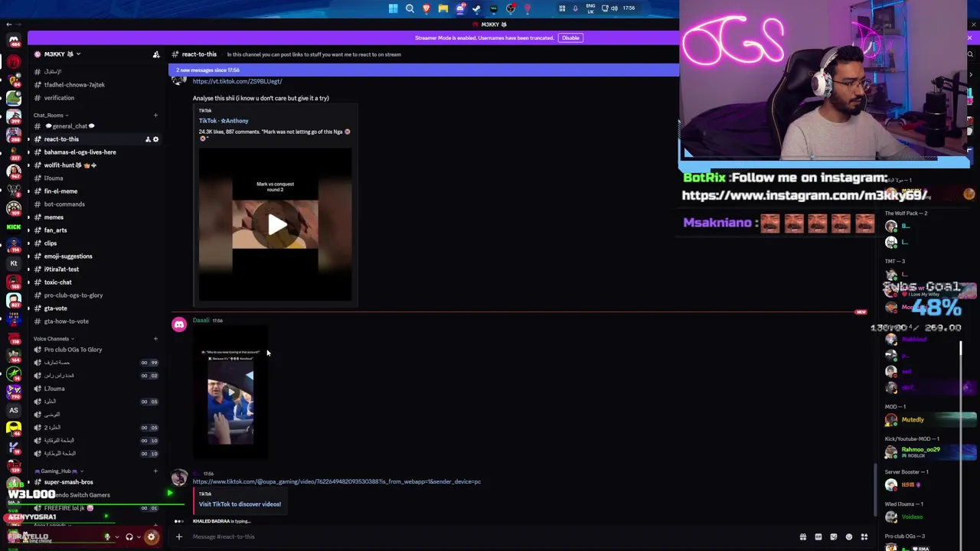Select the AS server in server list

click(14, 410)
